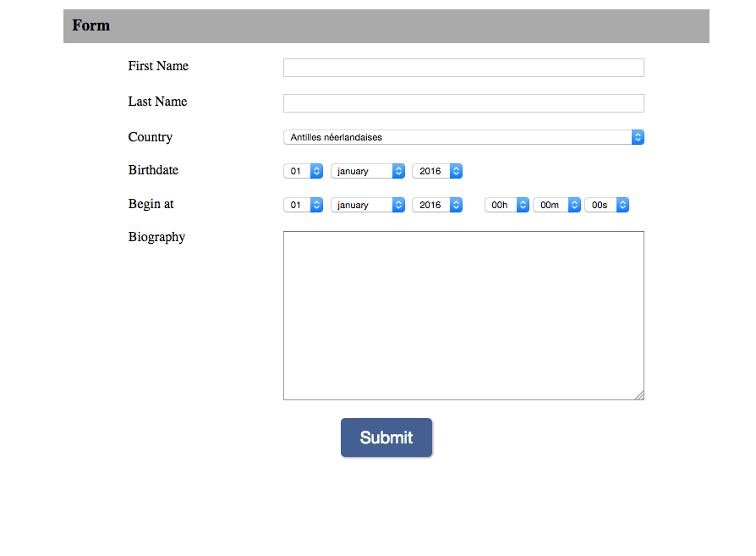Open the Begin at seconds dropdown
This screenshot has width=756, height=556.
[606, 205]
